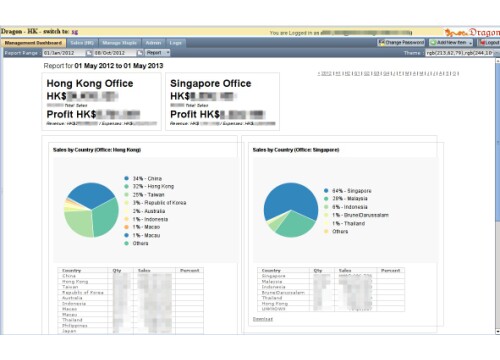
Task: Click the Download link under Singapore table
Action: click(x=263, y=319)
